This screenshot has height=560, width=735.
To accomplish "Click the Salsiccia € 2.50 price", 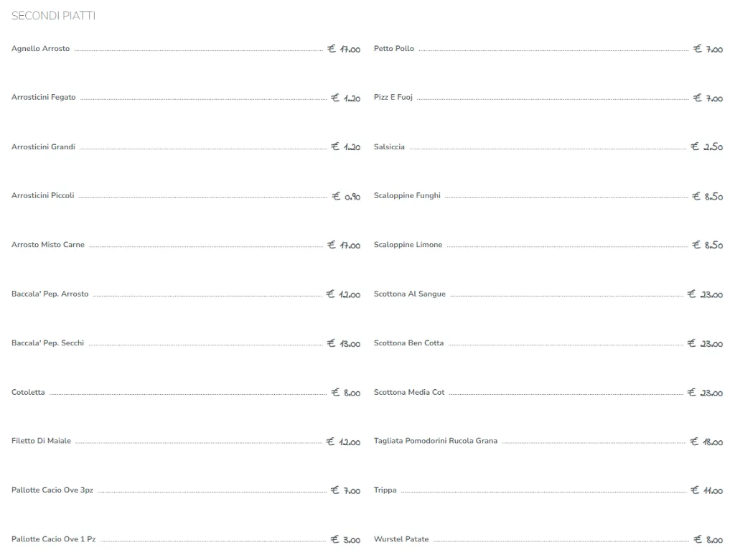I will pos(707,147).
